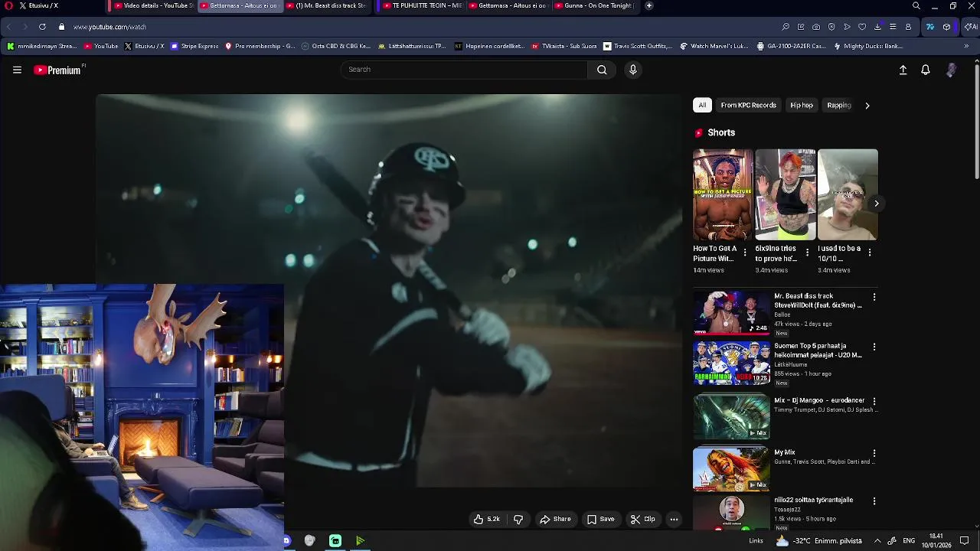This screenshot has width=980, height=551.
Task: Open 'Stripe Express' bookmark
Action: click(194, 46)
